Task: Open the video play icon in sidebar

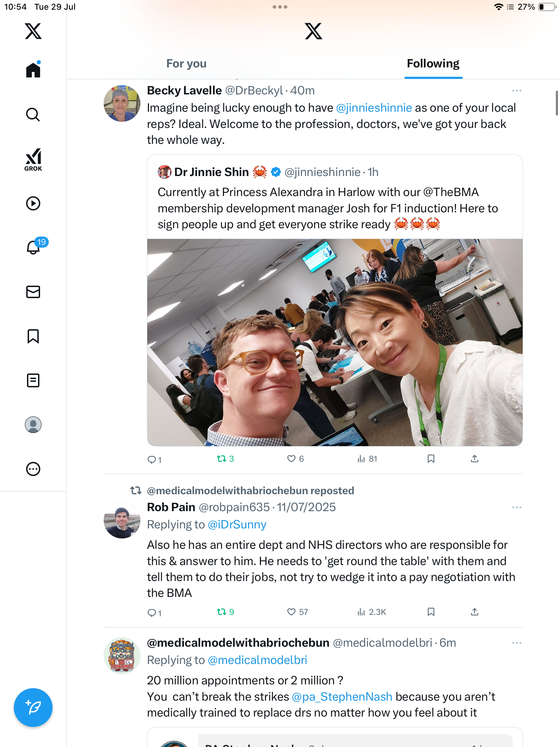Action: [x=33, y=203]
